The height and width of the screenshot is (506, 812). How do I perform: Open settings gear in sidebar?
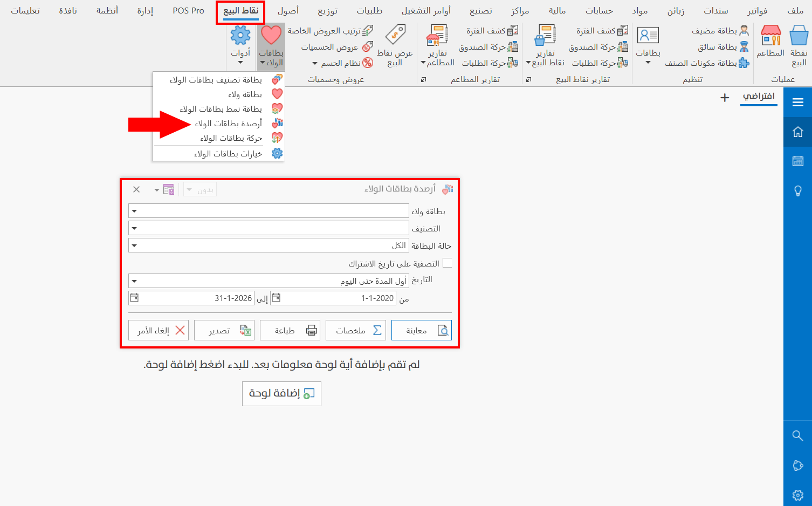(798, 495)
